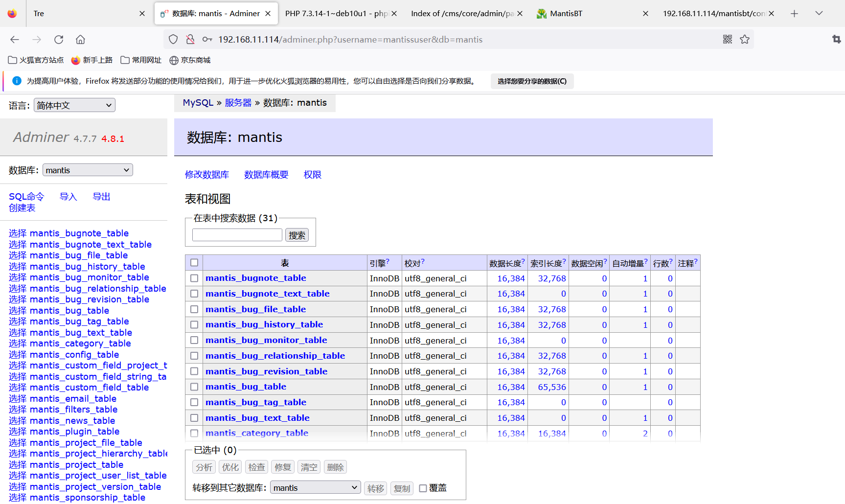This screenshot has width=845, height=504.
Task: Open the 导出 link
Action: tap(102, 197)
